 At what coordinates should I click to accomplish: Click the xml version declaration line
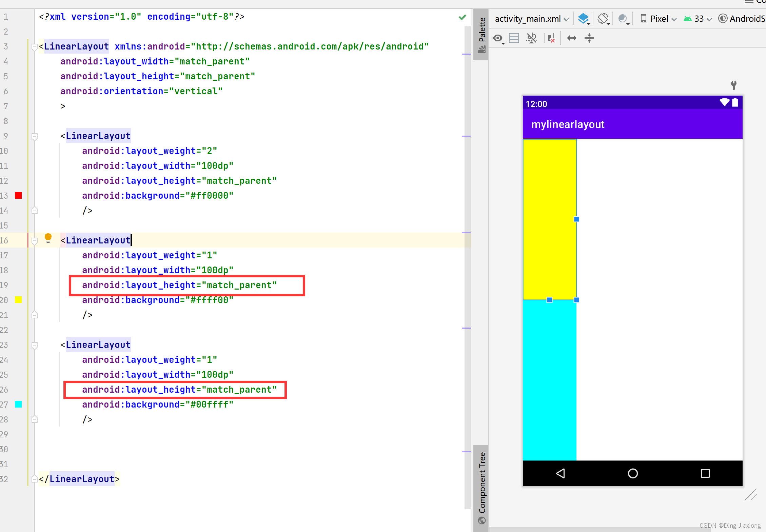[x=141, y=17]
